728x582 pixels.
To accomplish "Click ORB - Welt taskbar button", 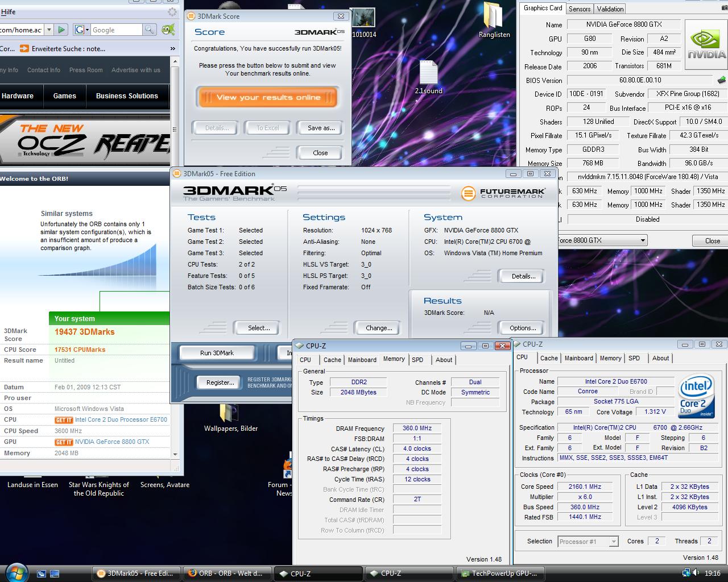I will click(226, 573).
